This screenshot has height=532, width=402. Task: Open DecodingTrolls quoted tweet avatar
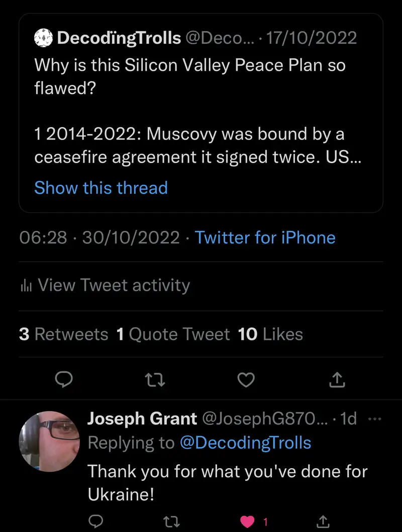tap(44, 38)
